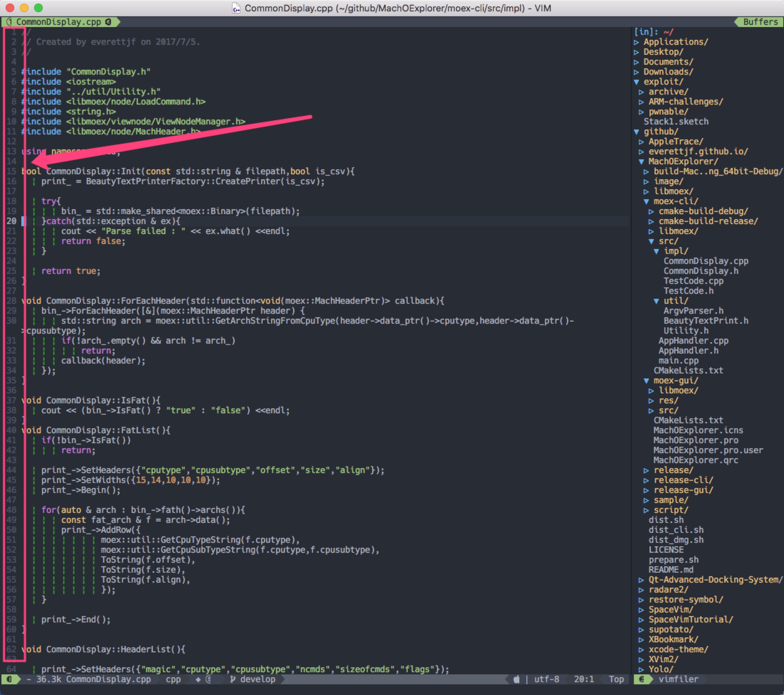This screenshot has width=784, height=695.
Task: Select the Qt-Advanced-Docking-System/ folder
Action: click(x=715, y=580)
